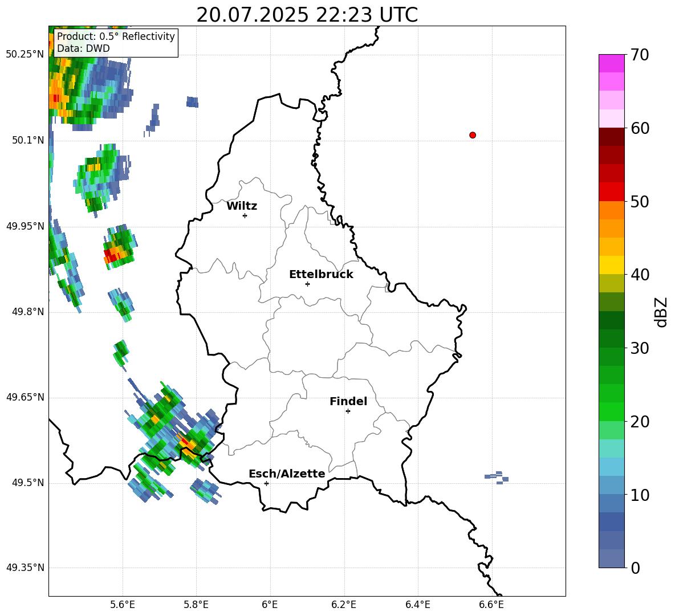
Task: Click the 20 tick on the colorbar
Action: click(x=639, y=422)
